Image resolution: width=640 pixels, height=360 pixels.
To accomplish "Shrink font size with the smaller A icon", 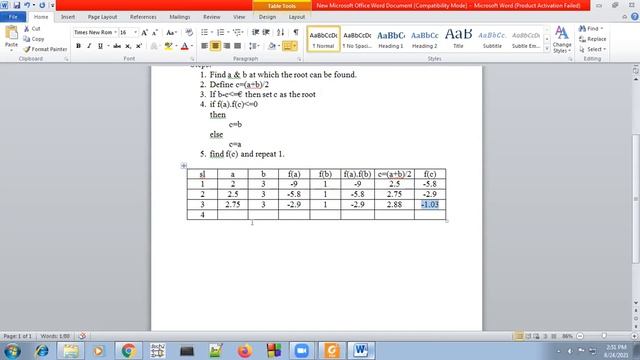I will click(155, 32).
